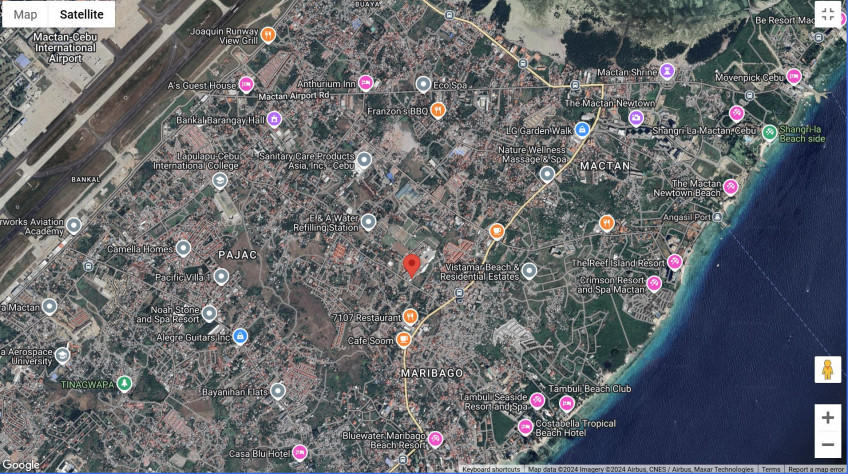Click the Tinagwapa park marker
848x474 pixels.
124,384
